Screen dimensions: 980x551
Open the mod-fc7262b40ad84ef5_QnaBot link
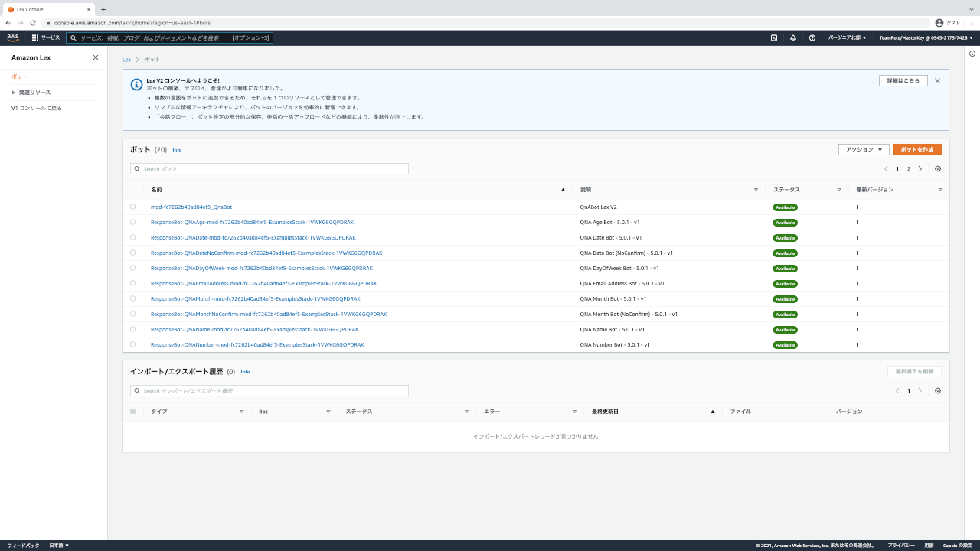(x=191, y=207)
